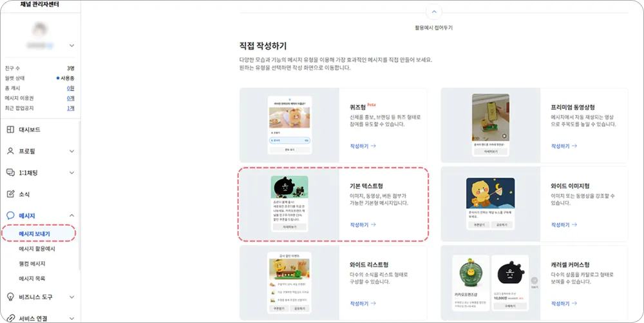Open the 웰컴 메시지 submenu item
Image resolution: width=644 pixels, height=323 pixels.
pos(32,264)
